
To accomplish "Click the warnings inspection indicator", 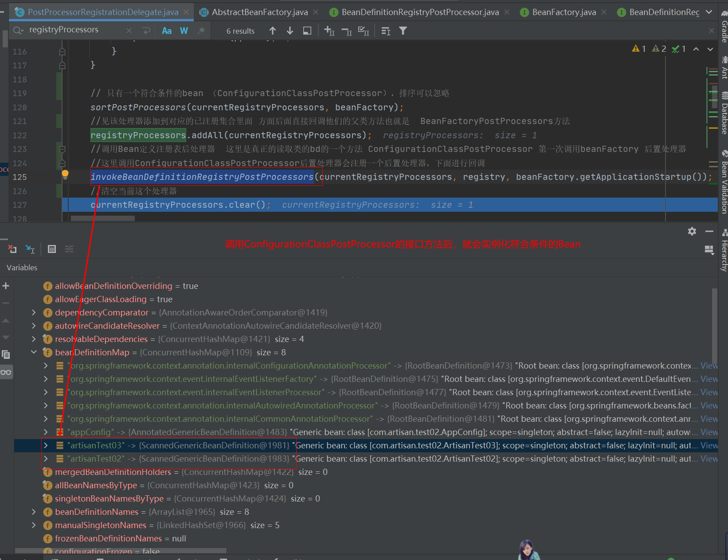I will point(639,49).
